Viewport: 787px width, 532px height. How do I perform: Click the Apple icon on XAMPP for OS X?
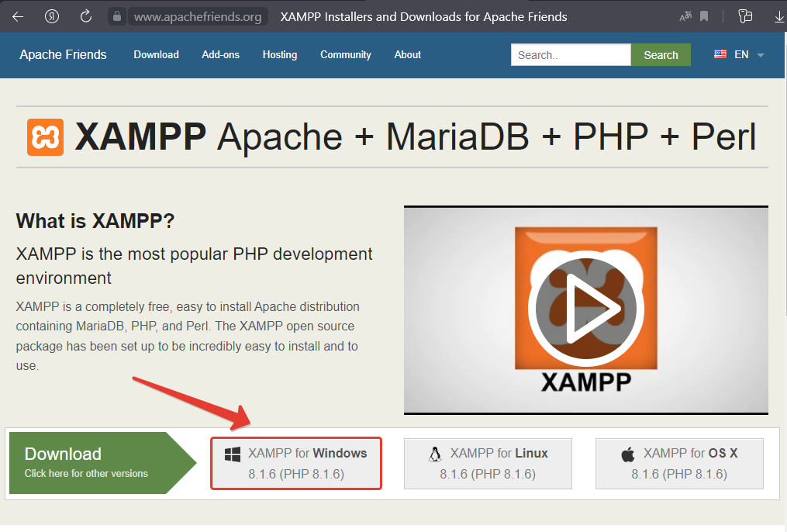[x=627, y=454]
